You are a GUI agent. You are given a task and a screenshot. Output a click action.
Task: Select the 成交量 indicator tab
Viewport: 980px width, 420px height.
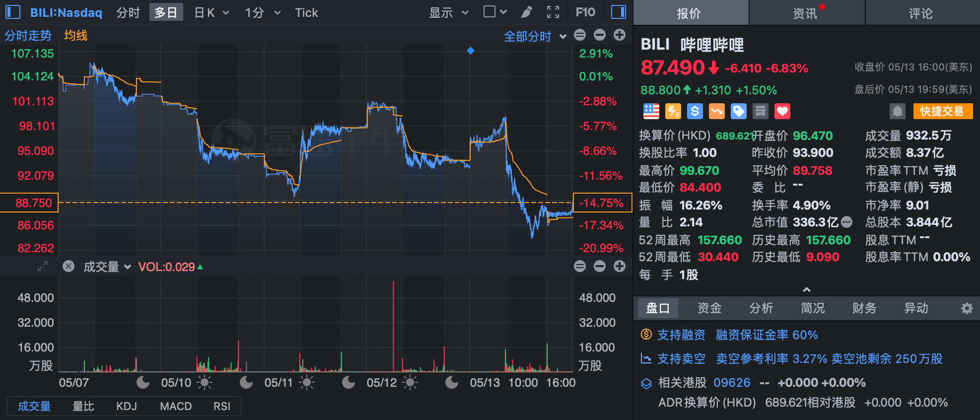click(x=34, y=406)
